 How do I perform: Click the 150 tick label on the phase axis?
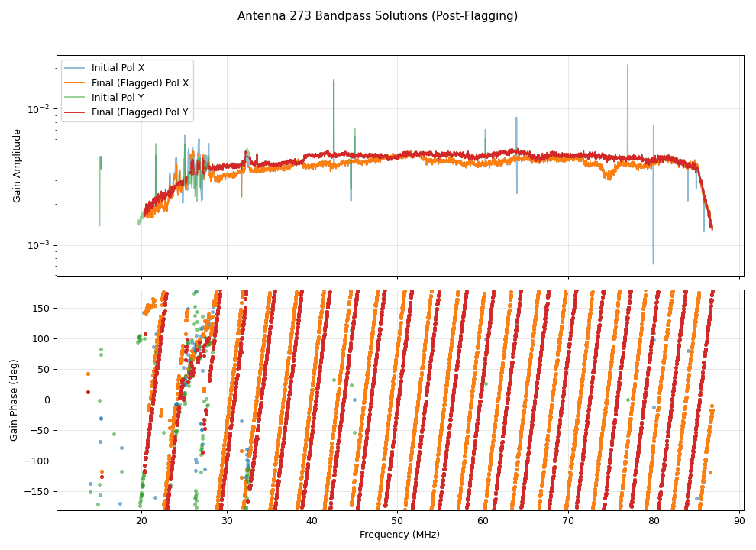[42, 308]
